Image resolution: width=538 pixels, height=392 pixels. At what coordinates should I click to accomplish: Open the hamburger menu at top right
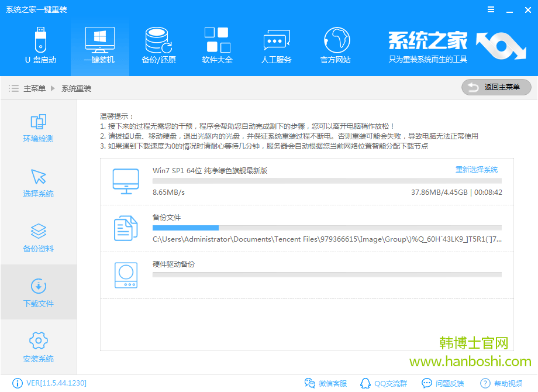coord(490,9)
